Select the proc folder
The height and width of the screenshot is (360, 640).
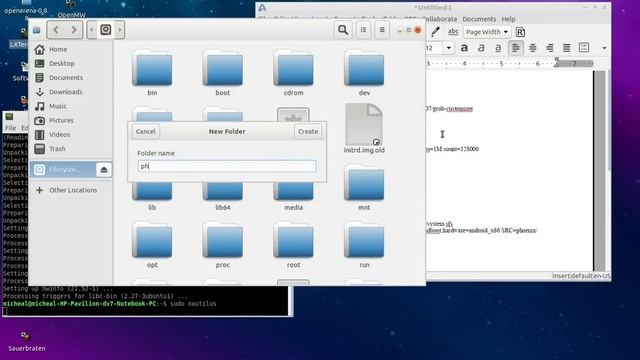223,245
